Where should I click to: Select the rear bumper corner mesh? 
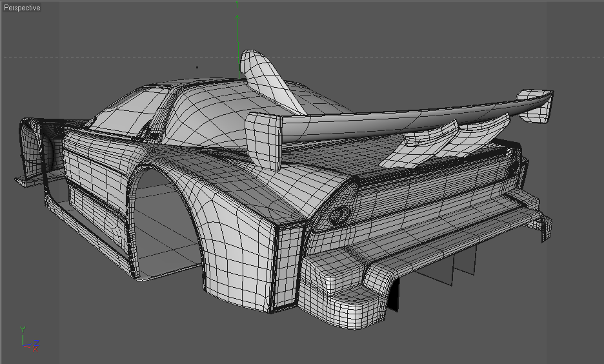tap(343, 293)
